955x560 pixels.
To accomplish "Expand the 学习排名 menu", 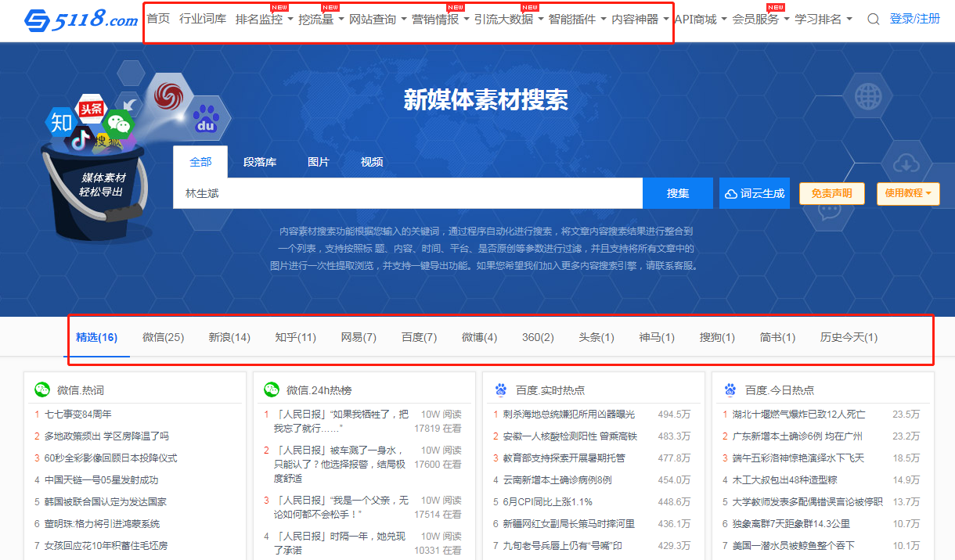I will (823, 19).
